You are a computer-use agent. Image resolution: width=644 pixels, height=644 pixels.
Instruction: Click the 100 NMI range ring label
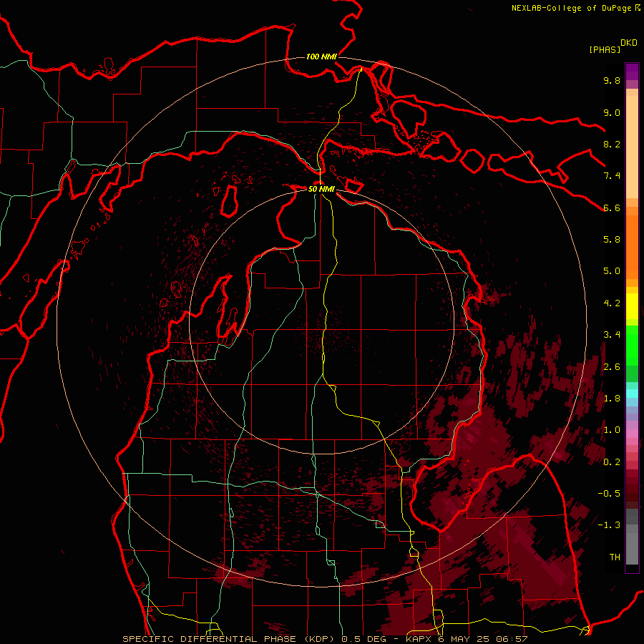[x=321, y=57]
